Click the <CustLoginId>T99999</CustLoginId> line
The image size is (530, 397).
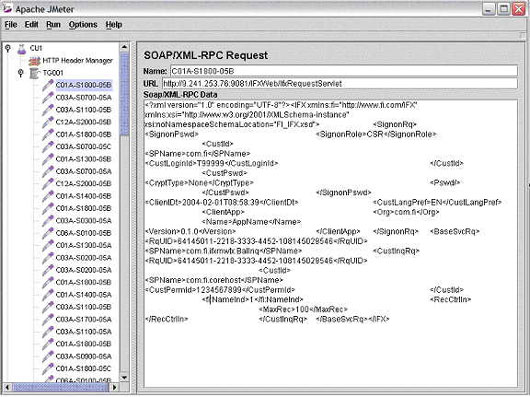(x=212, y=164)
